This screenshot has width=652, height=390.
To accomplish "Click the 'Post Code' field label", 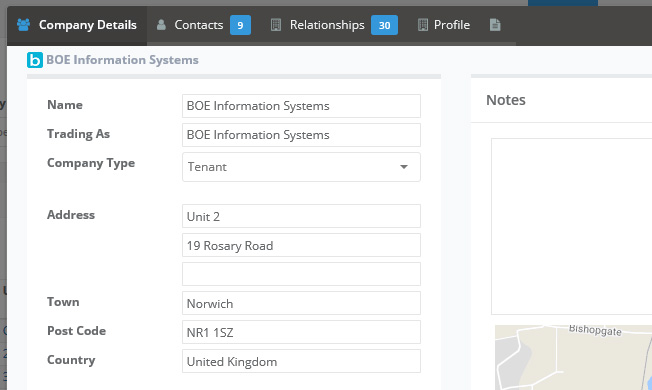I will 76,331.
